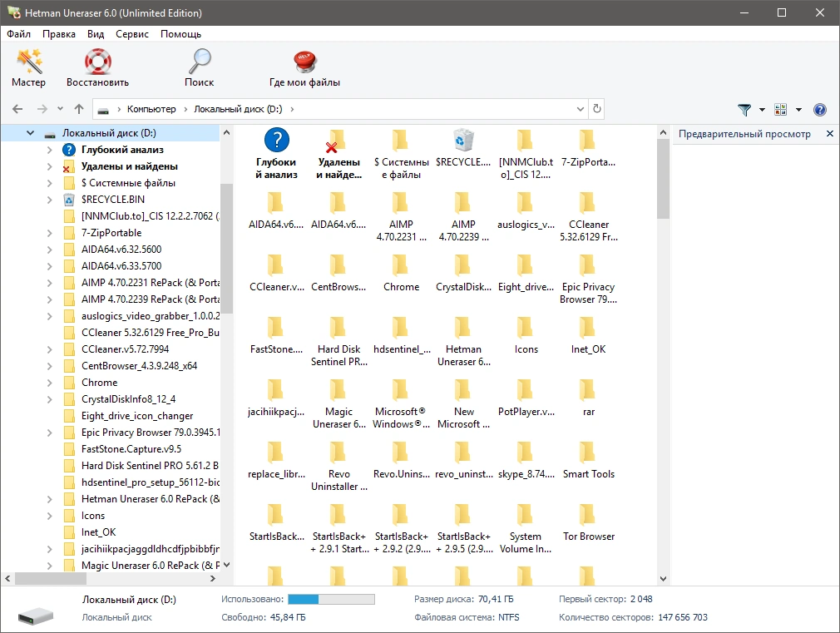This screenshot has height=633, width=840.
Task: Open the Вид menu
Action: 96,34
